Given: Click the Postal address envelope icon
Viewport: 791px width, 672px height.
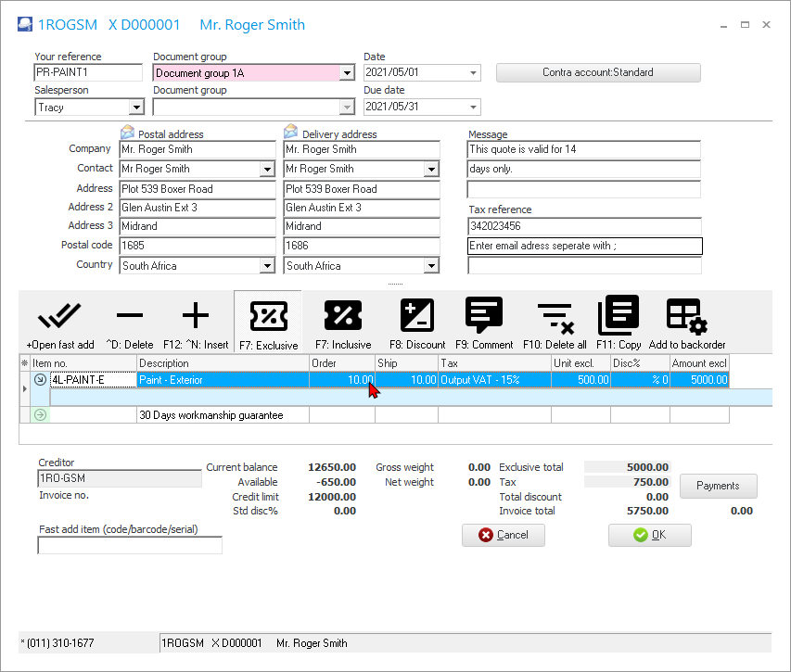Looking at the screenshot, I should coord(128,133).
